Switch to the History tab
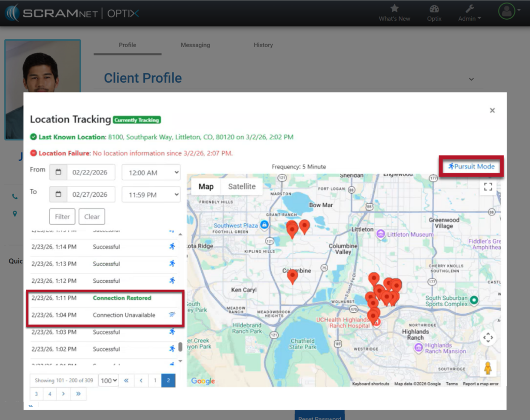This screenshot has height=420, width=530. [x=263, y=45]
